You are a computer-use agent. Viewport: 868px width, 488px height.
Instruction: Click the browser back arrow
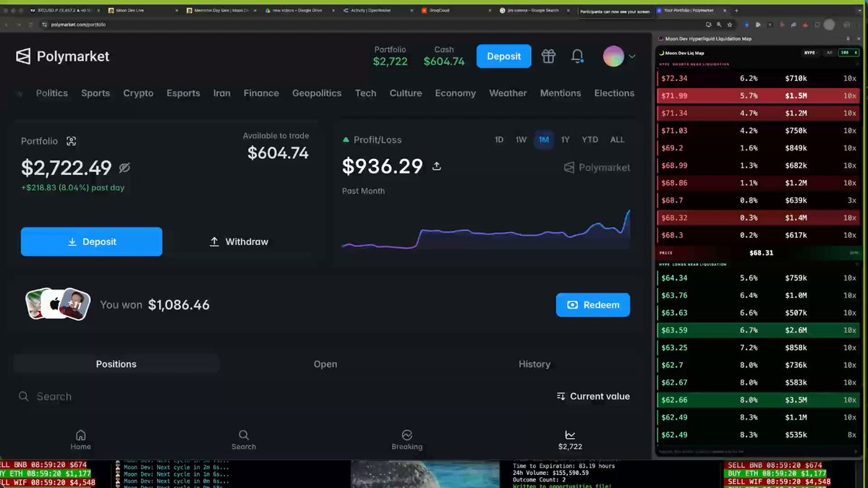tap(6, 24)
